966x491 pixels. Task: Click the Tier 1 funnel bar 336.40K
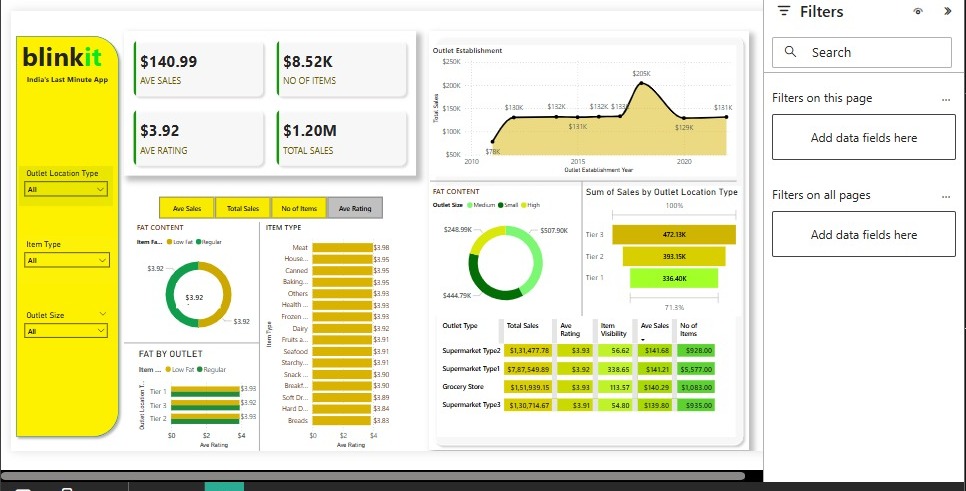pos(674,278)
